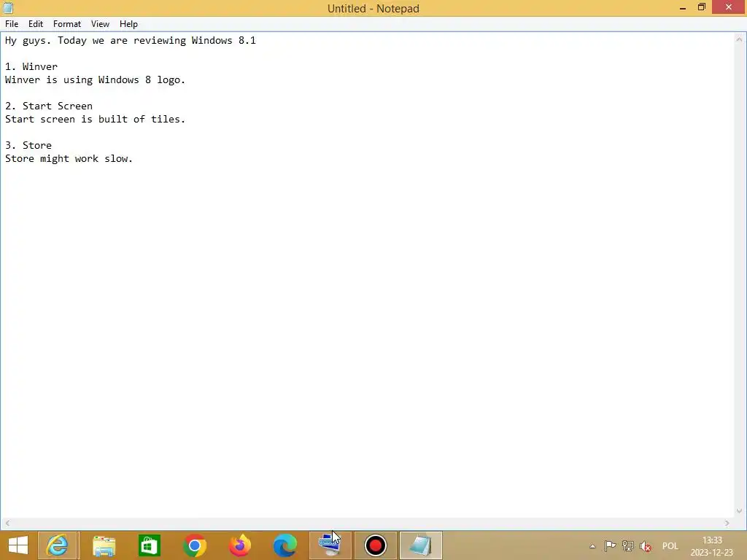Viewport: 747px width, 560px height.
Task: Launch Microsoft Edge from taskbar
Action: coord(285,545)
